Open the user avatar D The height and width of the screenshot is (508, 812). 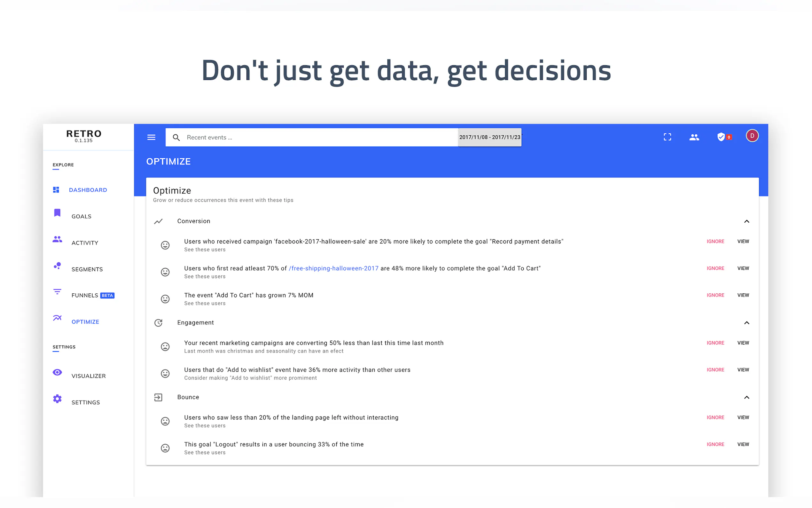(752, 136)
